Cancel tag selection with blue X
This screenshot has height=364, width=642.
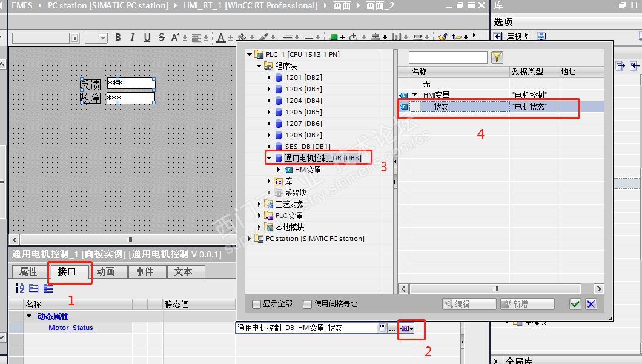[591, 304]
